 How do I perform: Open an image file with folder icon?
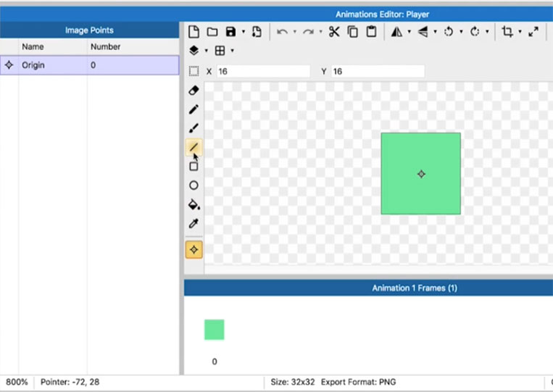coord(212,32)
